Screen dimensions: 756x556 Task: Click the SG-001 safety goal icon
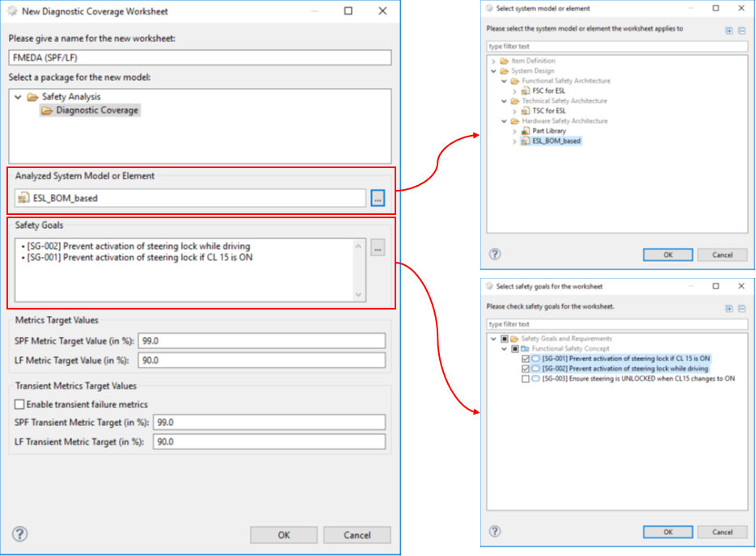535,359
